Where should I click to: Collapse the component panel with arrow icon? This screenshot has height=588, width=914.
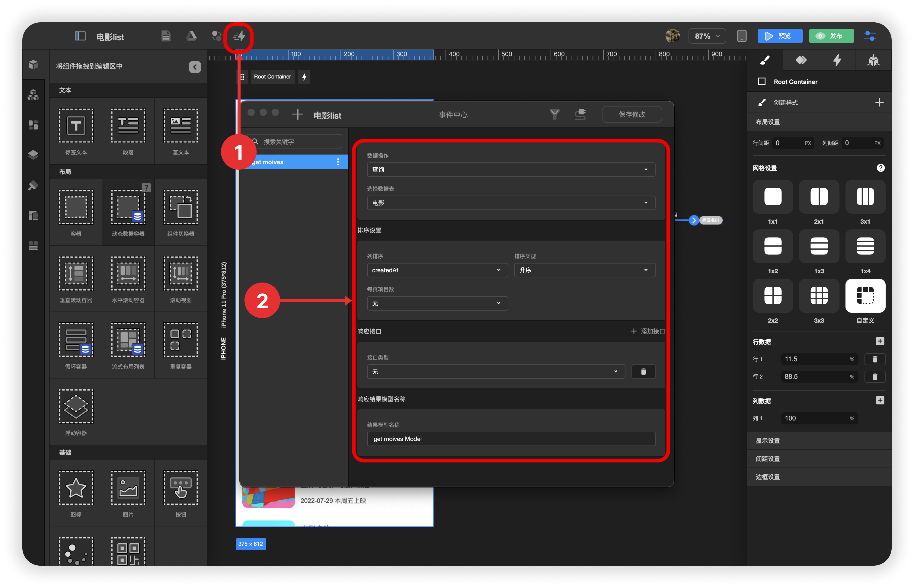pos(195,67)
